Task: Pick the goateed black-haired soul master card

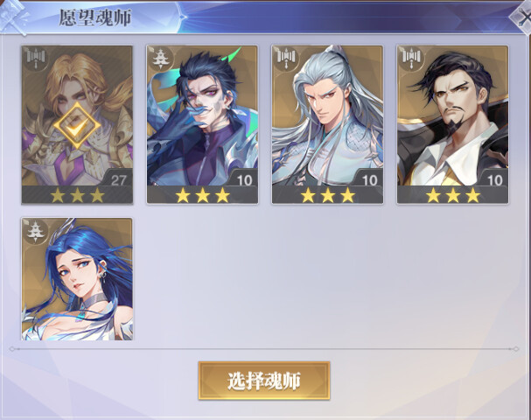Action: [x=453, y=124]
